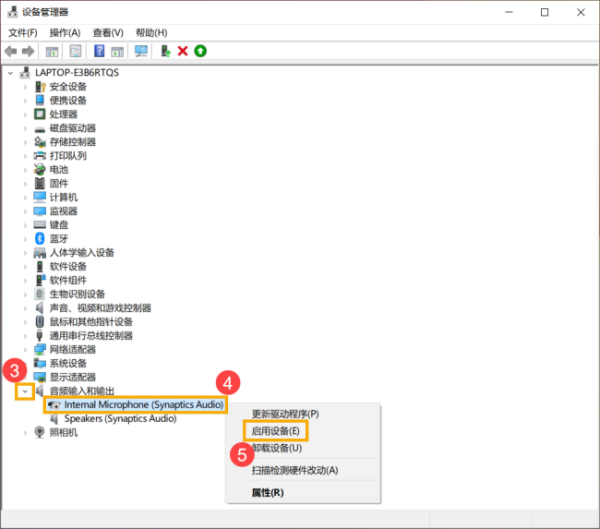Click the 磁盘驱动器 disk drive icon
Image resolution: width=600 pixels, height=529 pixels.
pos(40,129)
